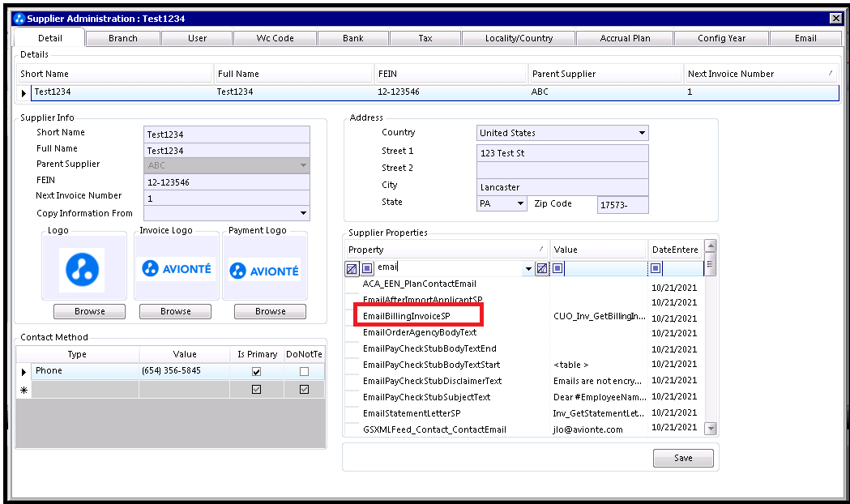This screenshot has width=850, height=504.
Task: Click the Supplier Properties scrollbar thumb
Action: [x=710, y=264]
